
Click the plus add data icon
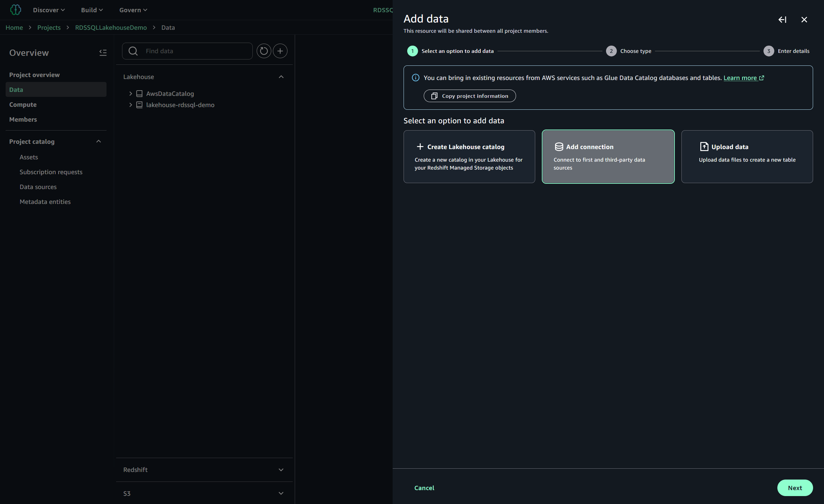280,51
